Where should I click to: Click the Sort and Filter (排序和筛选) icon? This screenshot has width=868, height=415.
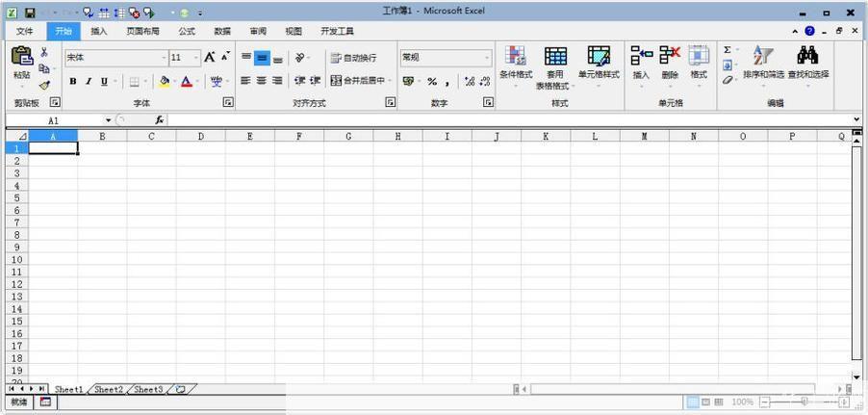(x=762, y=57)
